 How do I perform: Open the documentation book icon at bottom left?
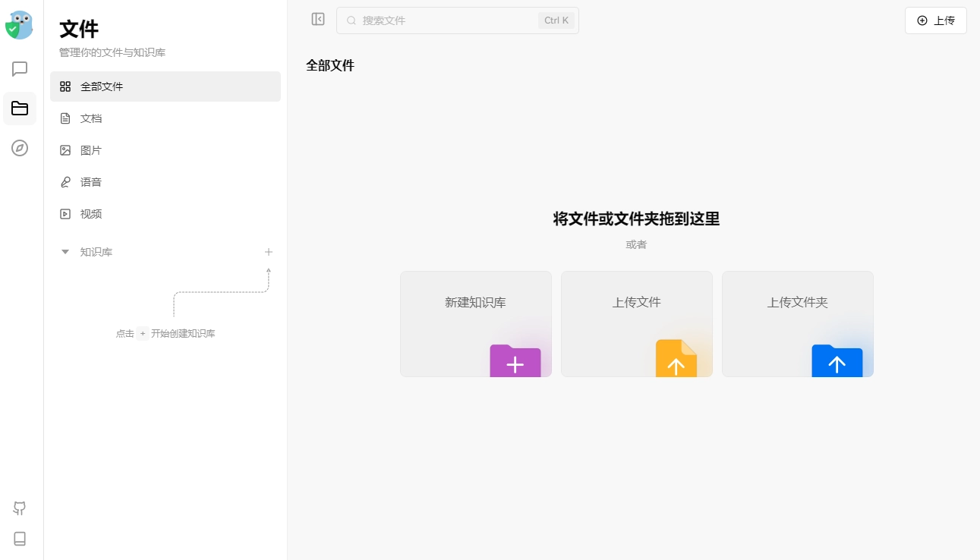tap(20, 539)
